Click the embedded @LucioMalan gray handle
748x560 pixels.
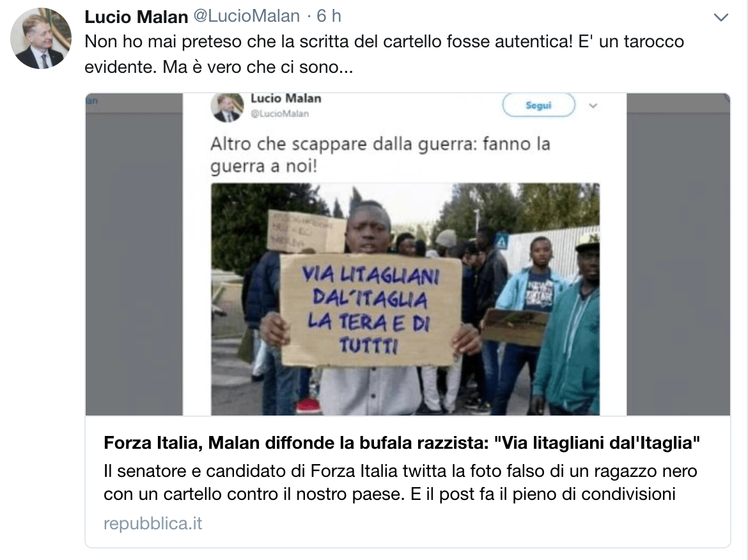coord(280,114)
